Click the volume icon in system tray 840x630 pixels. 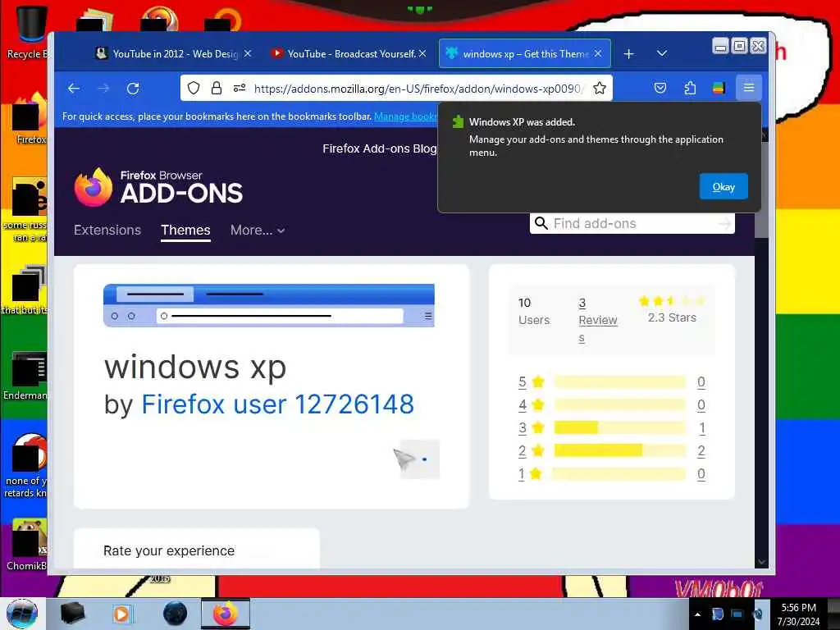coord(758,614)
